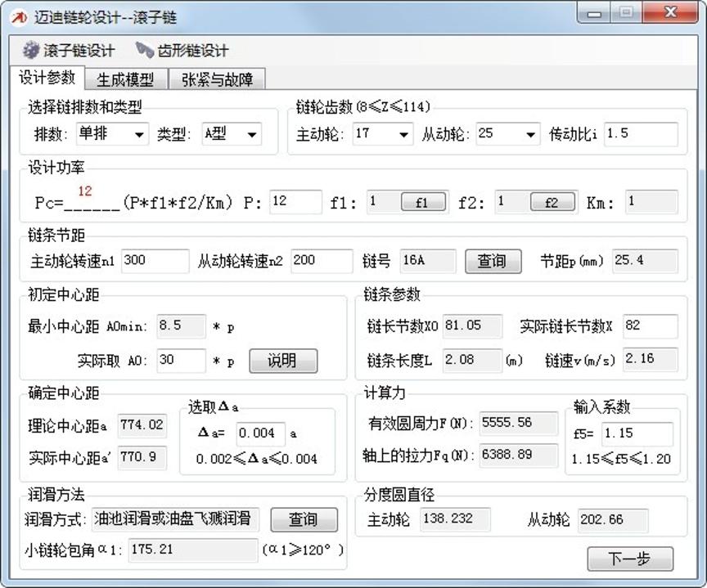The image size is (707, 588).
Task: Click 查询 button for lubrication method
Action: pos(304,519)
